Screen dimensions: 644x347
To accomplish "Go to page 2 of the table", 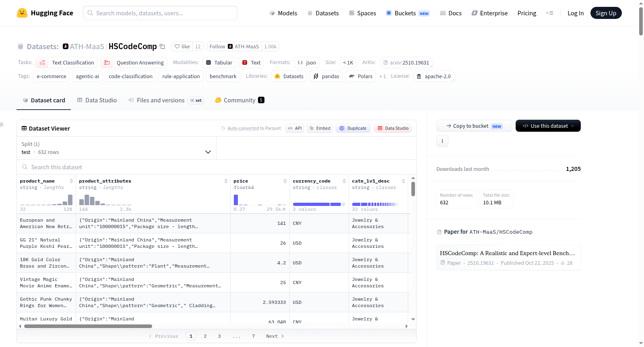I will point(205,336).
